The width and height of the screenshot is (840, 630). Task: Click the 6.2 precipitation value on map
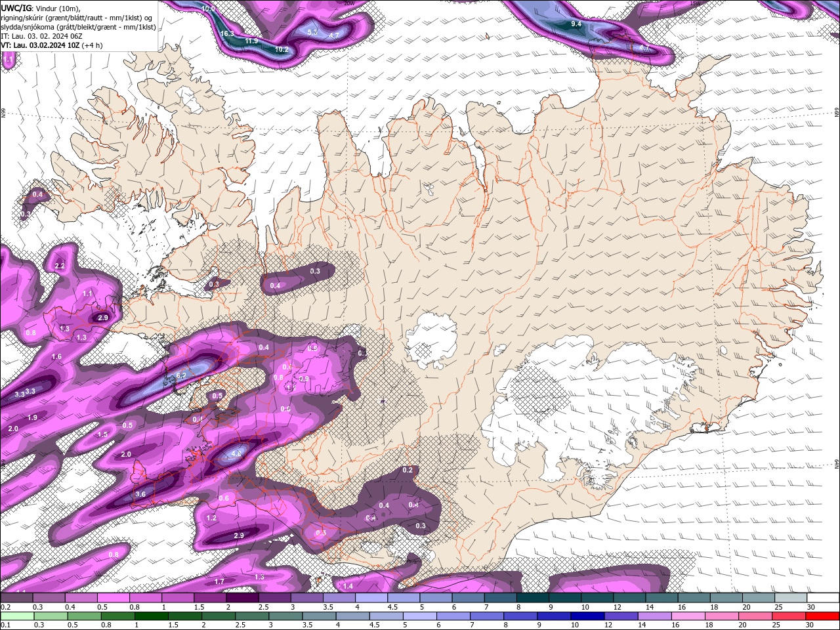(x=182, y=375)
